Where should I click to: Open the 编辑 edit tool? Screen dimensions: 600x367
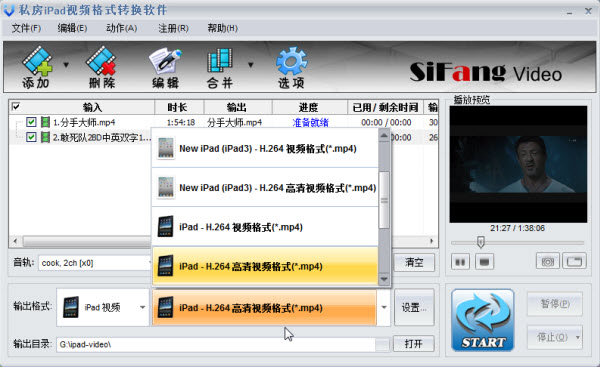point(165,67)
